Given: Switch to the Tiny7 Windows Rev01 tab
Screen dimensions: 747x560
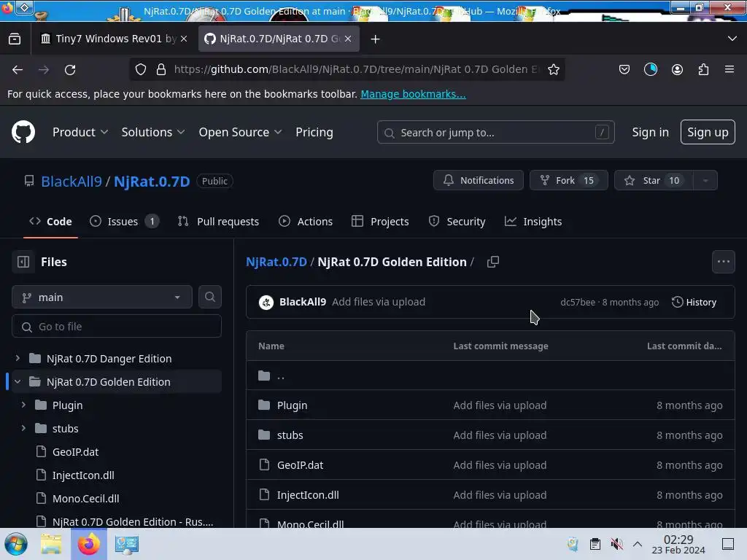Looking at the screenshot, I should pos(115,39).
